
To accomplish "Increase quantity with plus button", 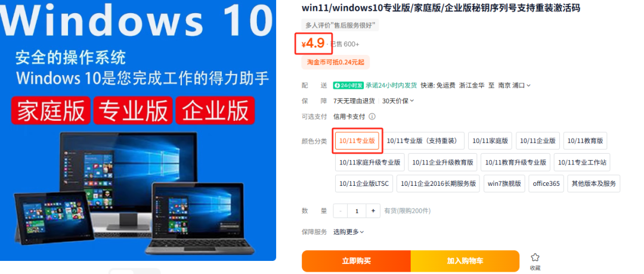I will 373,211.
